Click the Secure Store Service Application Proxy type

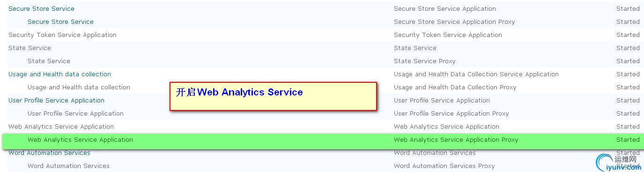454,22
